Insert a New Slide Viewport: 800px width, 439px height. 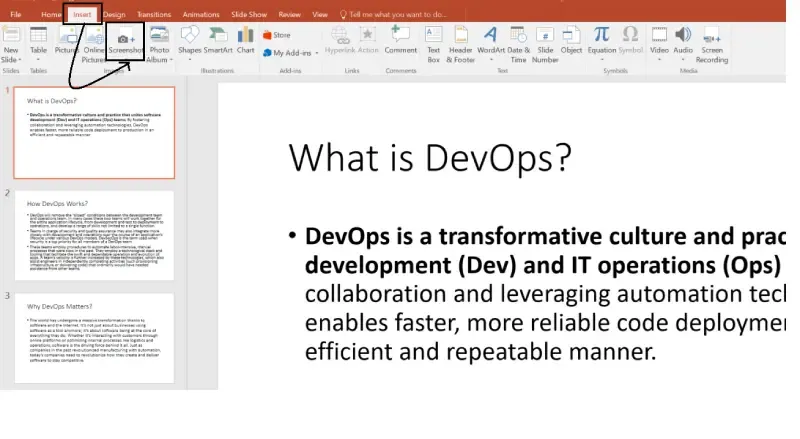(x=11, y=44)
